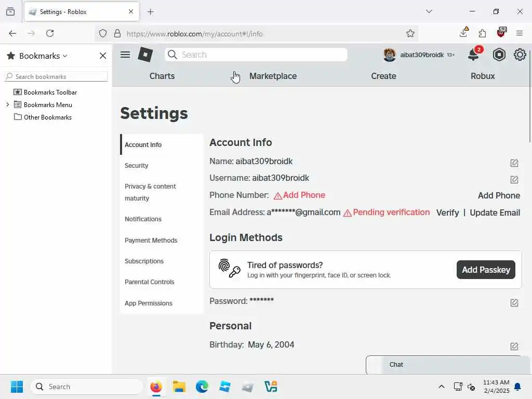This screenshot has height=399, width=532.
Task: Open the Roblox settings gear icon
Action: 520,55
